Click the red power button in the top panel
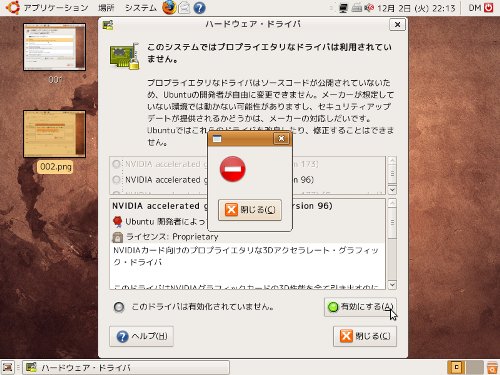Screen dimensions: 500x375 488,8
